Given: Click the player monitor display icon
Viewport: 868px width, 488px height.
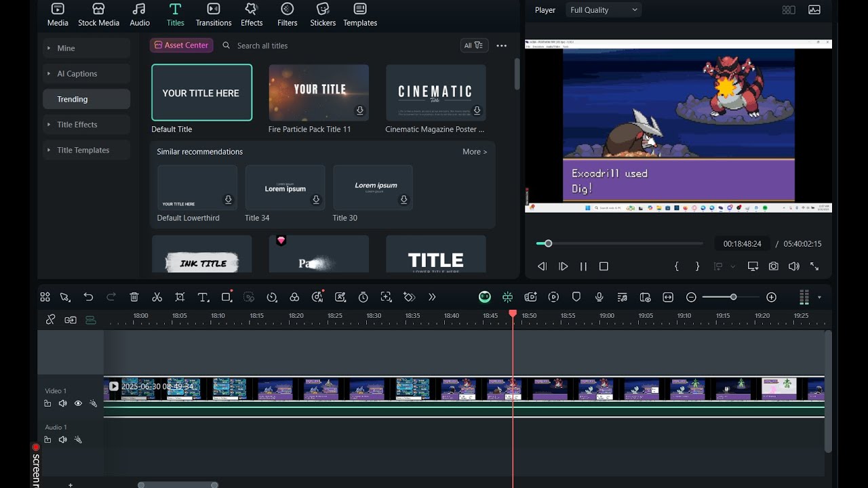Looking at the screenshot, I should 753,266.
